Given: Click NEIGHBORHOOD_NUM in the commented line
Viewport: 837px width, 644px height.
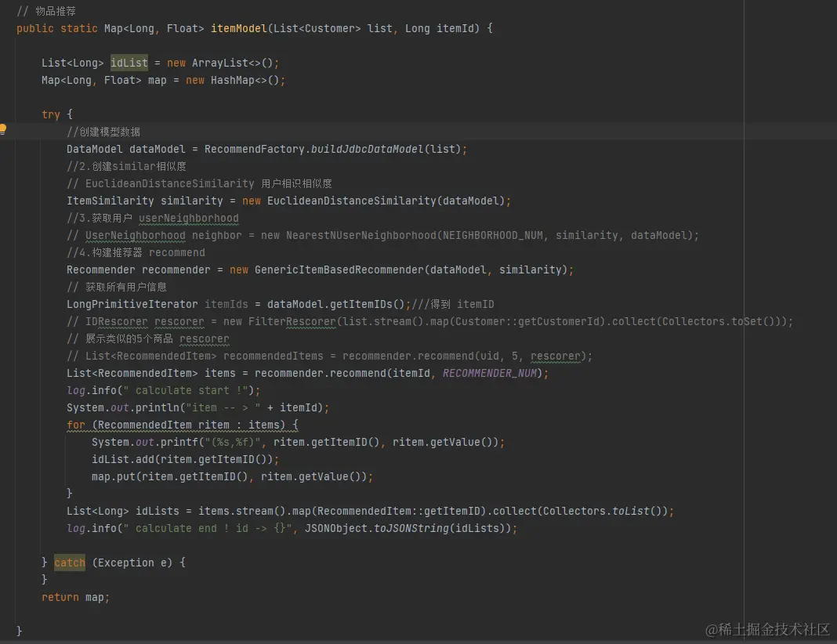Looking at the screenshot, I should point(493,235).
